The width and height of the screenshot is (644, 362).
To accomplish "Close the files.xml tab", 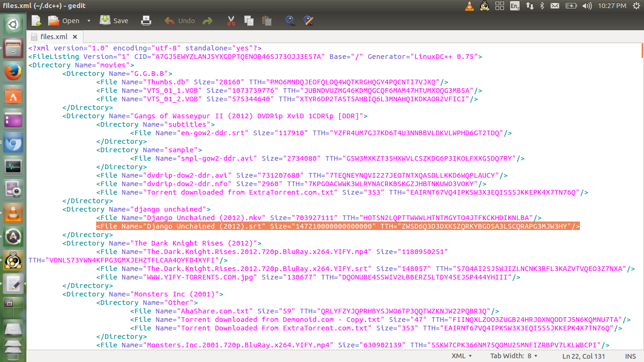I will pyautogui.click(x=75, y=37).
